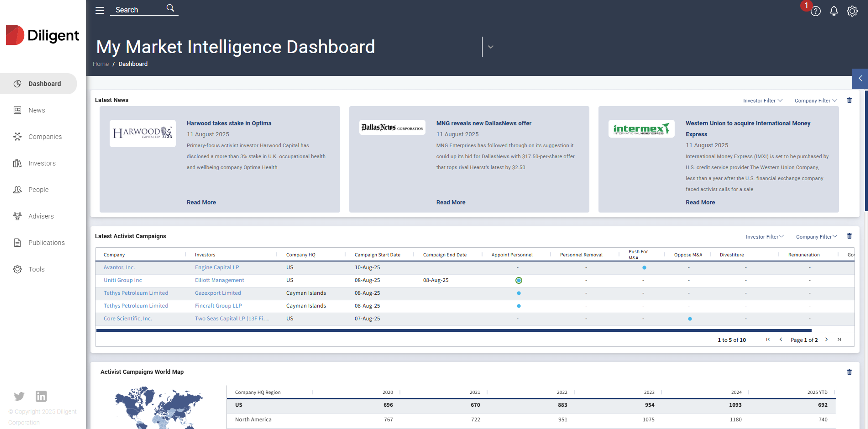Click Home in the breadcrumb
Viewport: 868px width, 429px height.
[x=101, y=64]
